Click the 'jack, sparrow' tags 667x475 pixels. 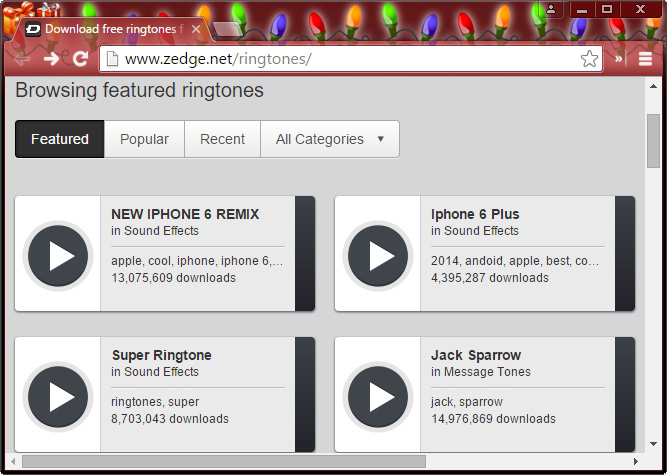click(x=467, y=402)
